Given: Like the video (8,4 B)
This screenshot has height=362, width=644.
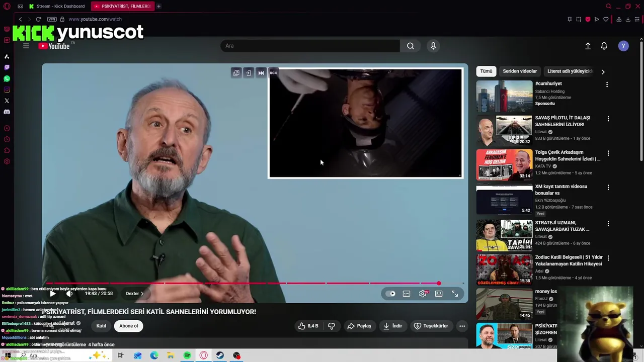Looking at the screenshot, I should pyautogui.click(x=308, y=326).
